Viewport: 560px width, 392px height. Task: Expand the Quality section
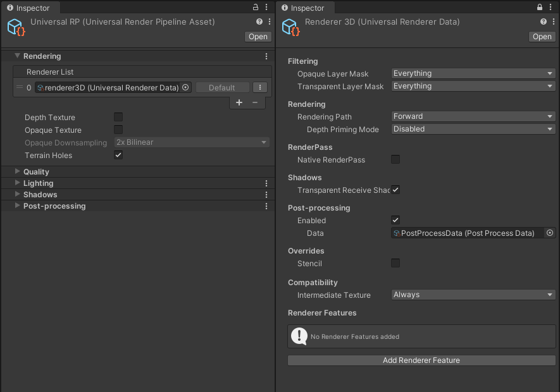click(17, 171)
